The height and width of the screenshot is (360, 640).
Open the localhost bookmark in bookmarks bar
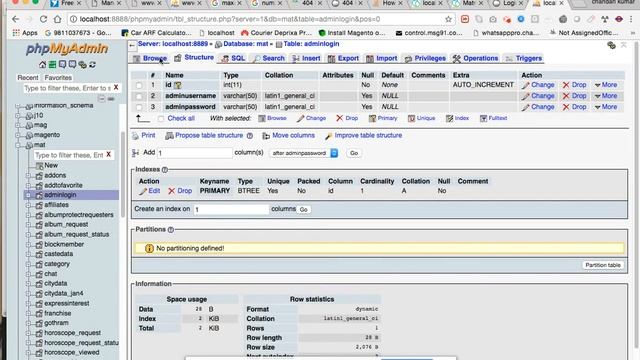click(x=217, y=33)
